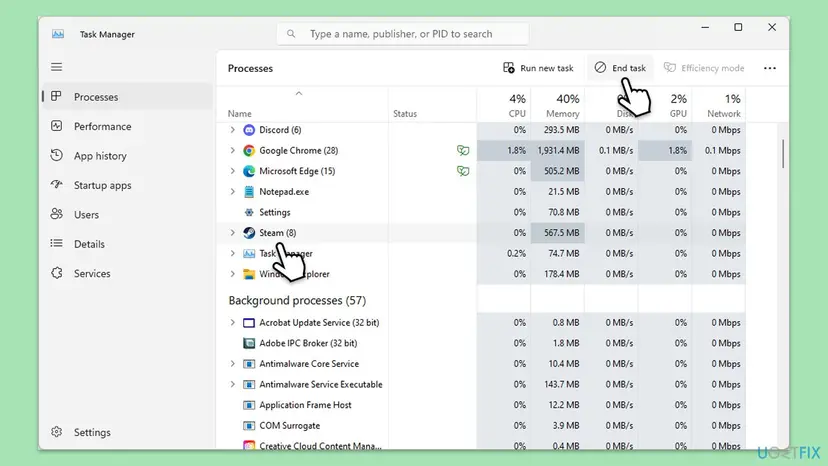The image size is (828, 466).
Task: Sort by the Name column header
Action: (x=302, y=106)
